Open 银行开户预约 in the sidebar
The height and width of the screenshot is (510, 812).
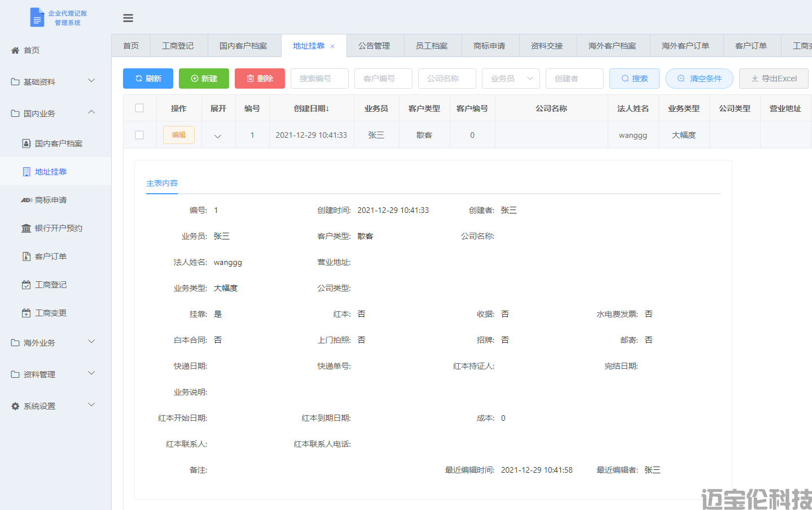coord(55,228)
